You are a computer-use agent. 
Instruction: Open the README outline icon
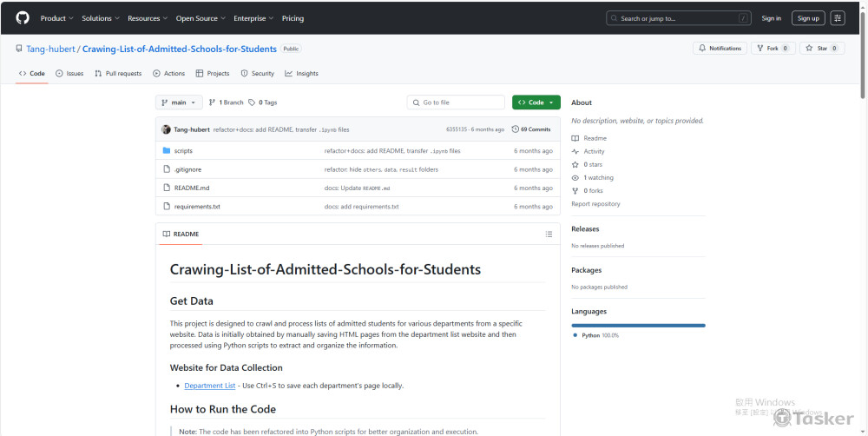click(x=549, y=235)
